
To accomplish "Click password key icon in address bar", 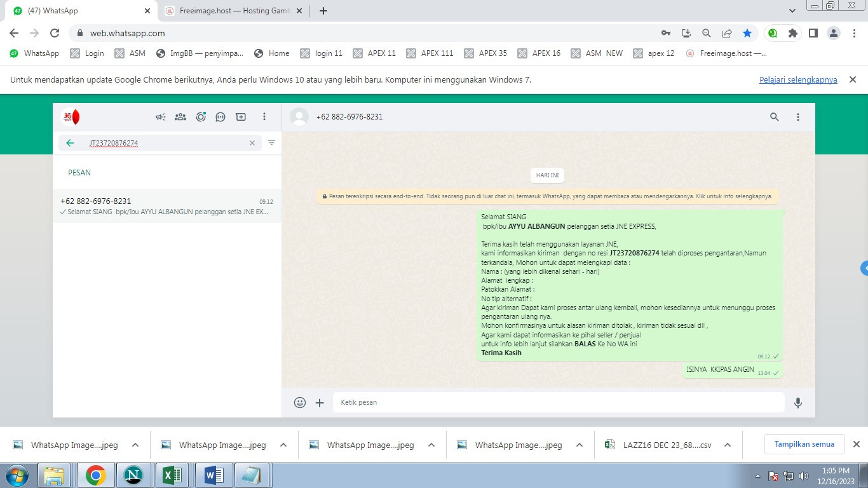I will point(666,33).
